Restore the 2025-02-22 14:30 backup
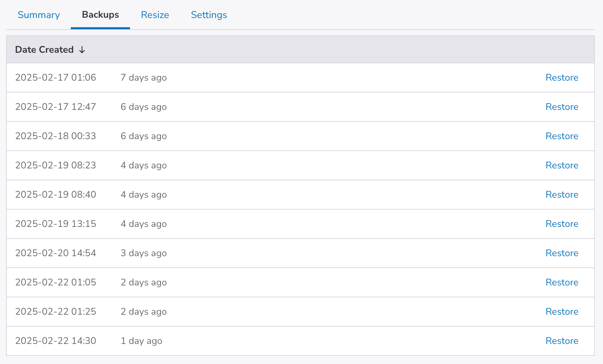This screenshot has height=364, width=603. pos(562,341)
